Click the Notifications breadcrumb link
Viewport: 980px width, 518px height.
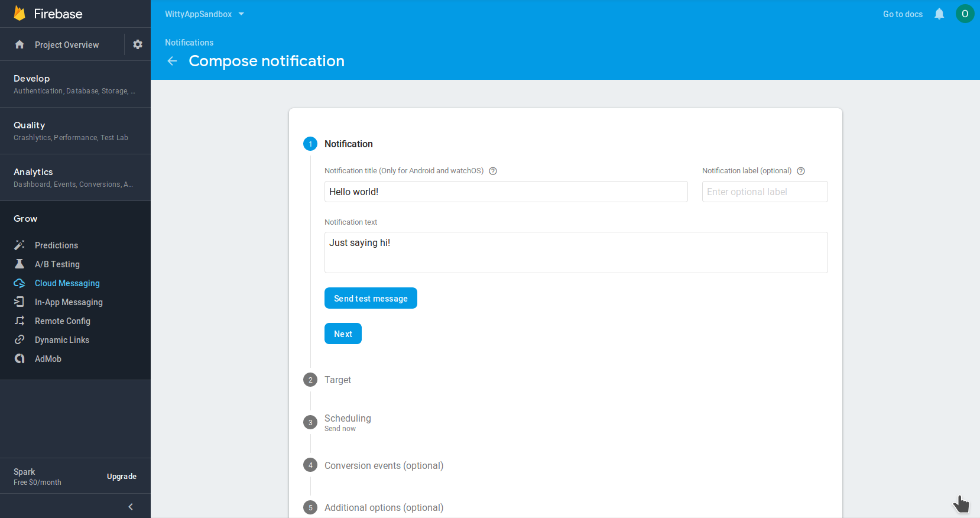click(189, 43)
